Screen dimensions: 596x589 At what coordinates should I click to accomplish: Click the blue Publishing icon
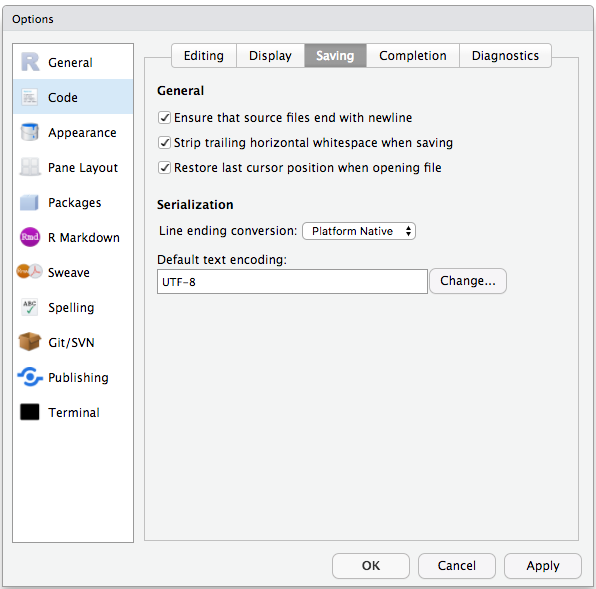point(30,377)
